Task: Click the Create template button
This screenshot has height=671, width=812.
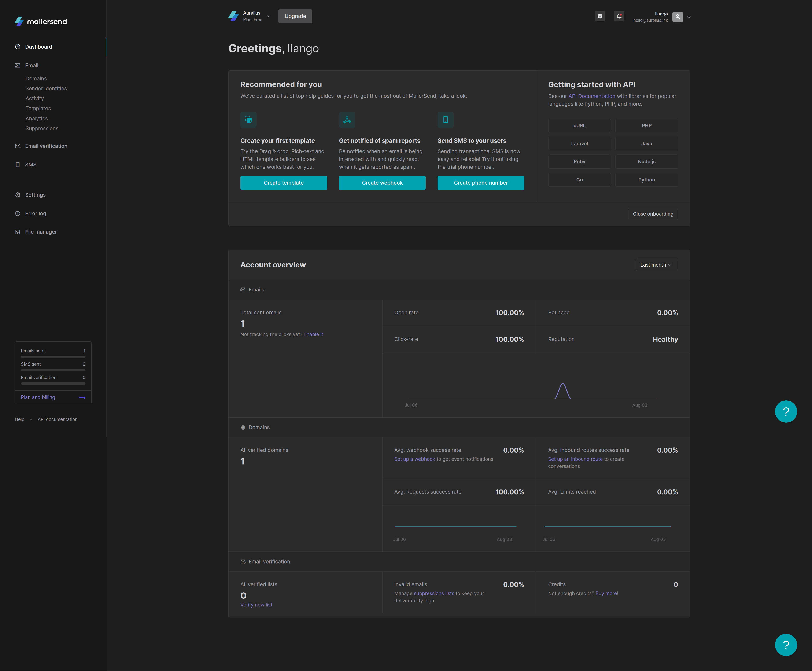Action: pyautogui.click(x=283, y=183)
